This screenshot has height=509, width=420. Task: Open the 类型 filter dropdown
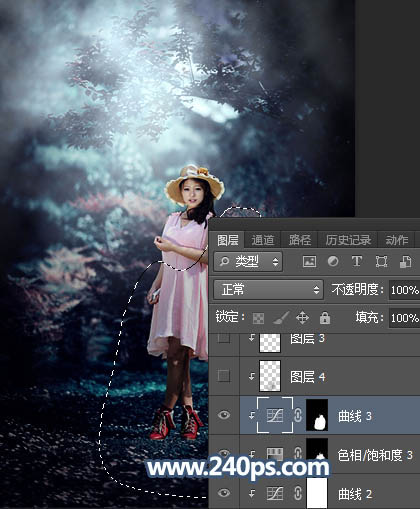pos(248,262)
